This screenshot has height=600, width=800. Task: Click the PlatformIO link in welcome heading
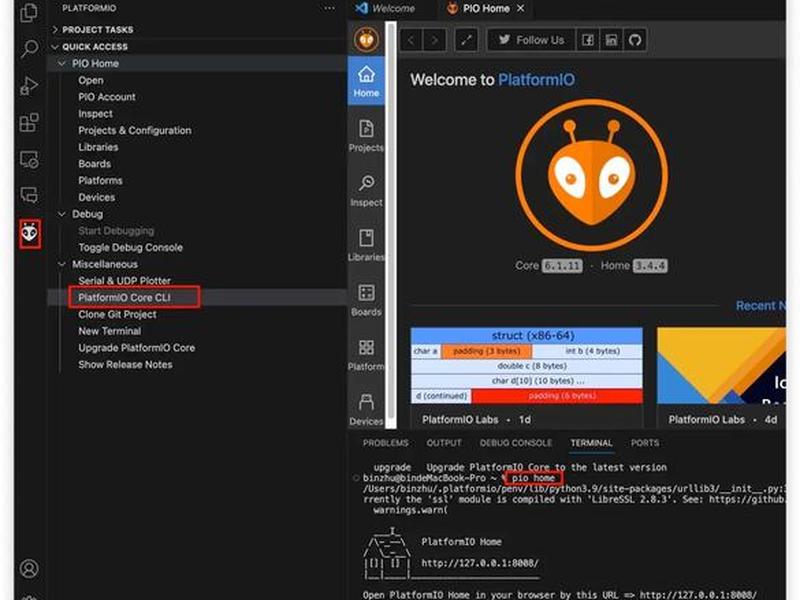(x=536, y=80)
